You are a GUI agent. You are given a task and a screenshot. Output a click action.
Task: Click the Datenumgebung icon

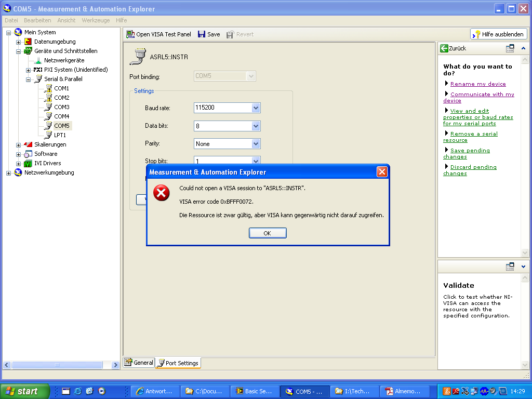point(28,42)
